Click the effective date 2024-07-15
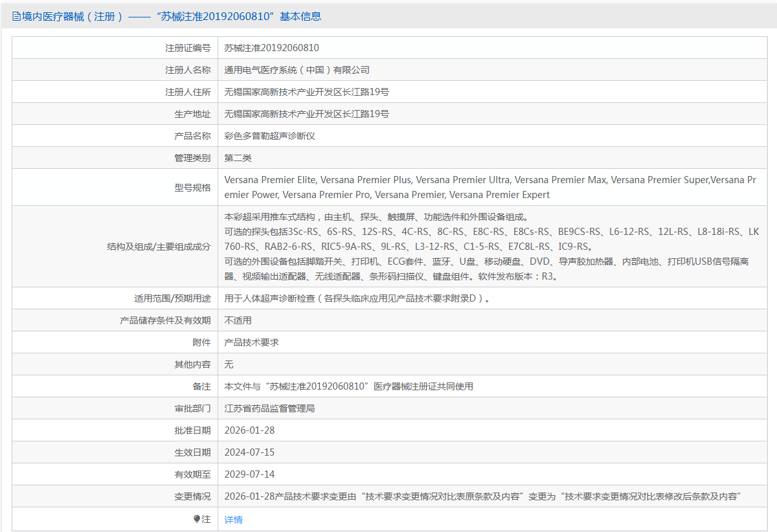 (249, 452)
